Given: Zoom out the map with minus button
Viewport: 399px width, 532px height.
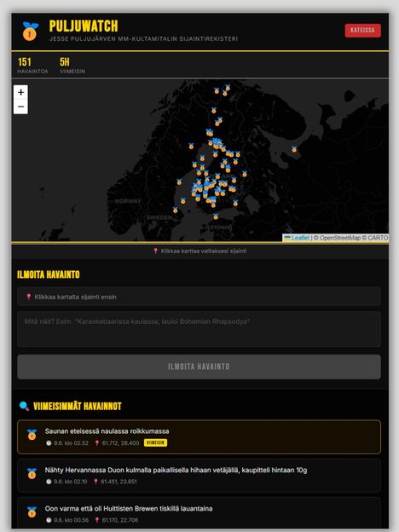Looking at the screenshot, I should tap(20, 107).
